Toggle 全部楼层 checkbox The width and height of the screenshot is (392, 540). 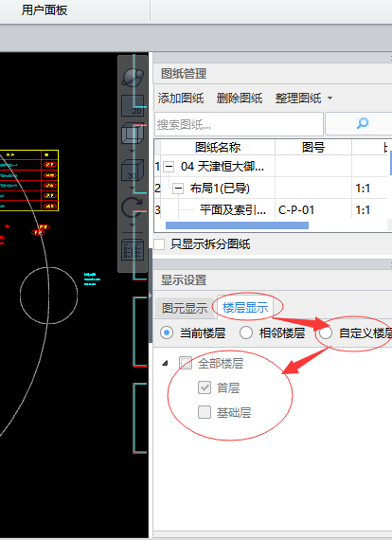186,363
